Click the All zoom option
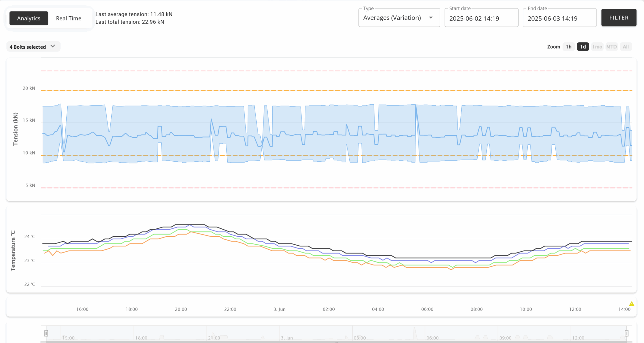Screen dimensions: 644x343 625,46
